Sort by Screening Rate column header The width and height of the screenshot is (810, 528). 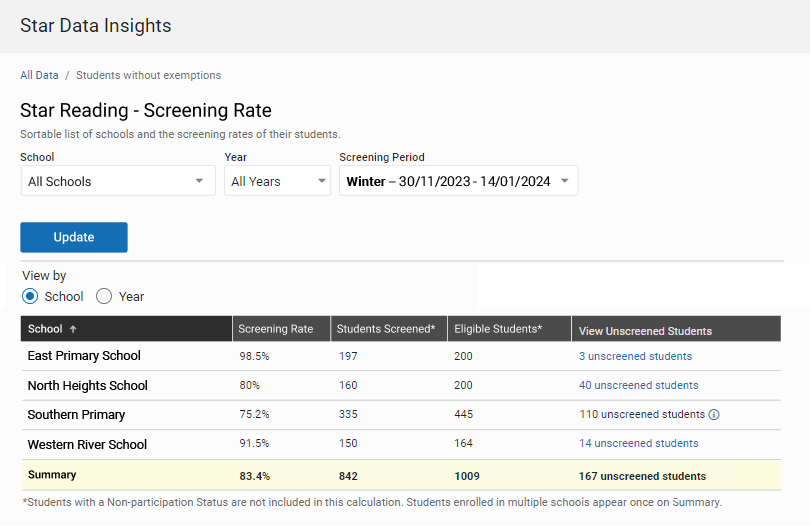point(281,329)
